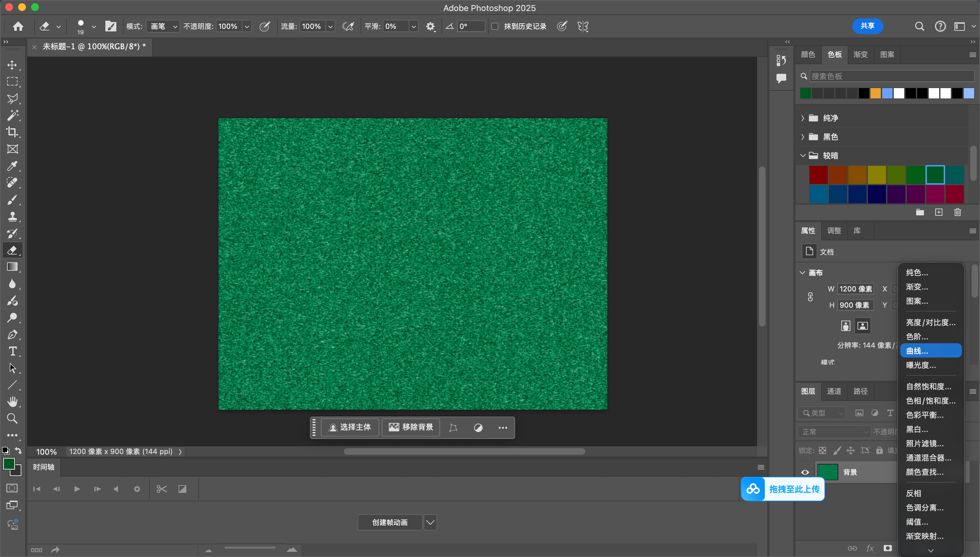Open the search magnifier icon top right
This screenshot has height=557, width=980.
tap(919, 27)
